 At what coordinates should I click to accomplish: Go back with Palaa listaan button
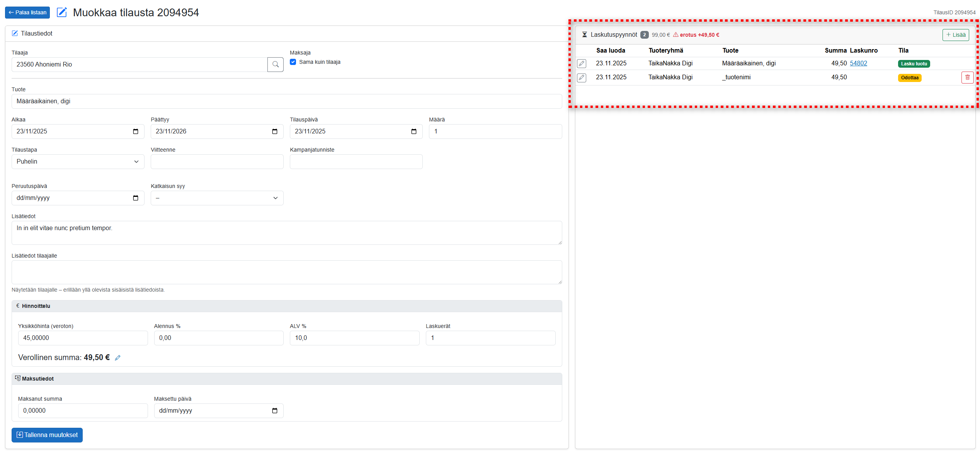pos(27,12)
